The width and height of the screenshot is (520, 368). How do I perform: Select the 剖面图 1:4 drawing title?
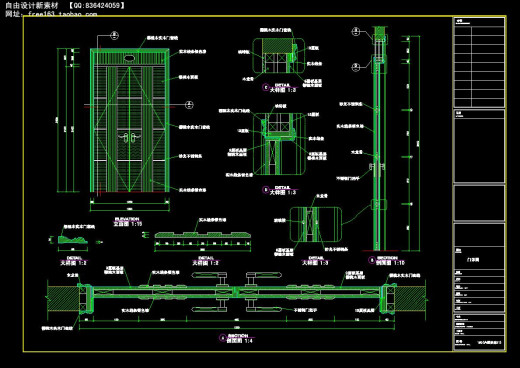[x=240, y=341]
